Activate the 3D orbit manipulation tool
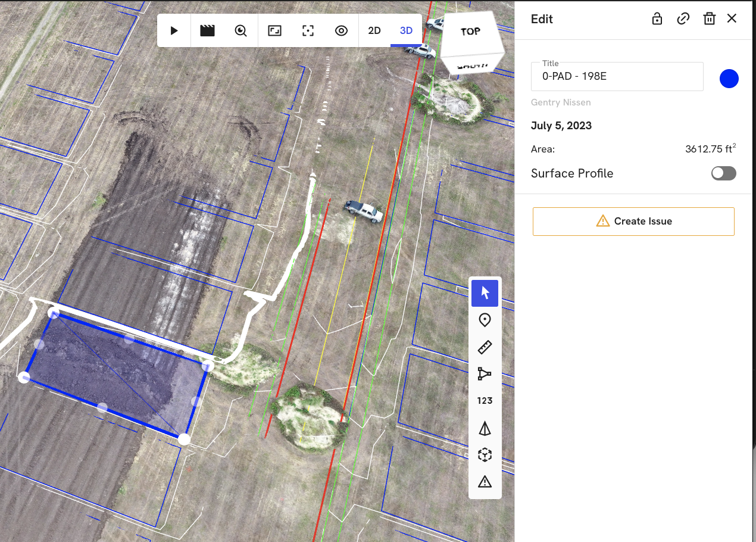Screen dimensions: 756x542 point(485,454)
